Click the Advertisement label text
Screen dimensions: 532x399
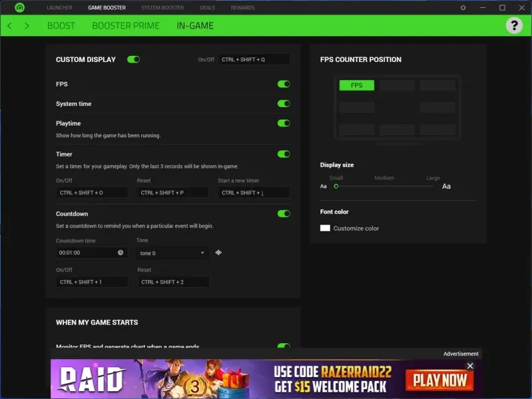click(x=461, y=354)
